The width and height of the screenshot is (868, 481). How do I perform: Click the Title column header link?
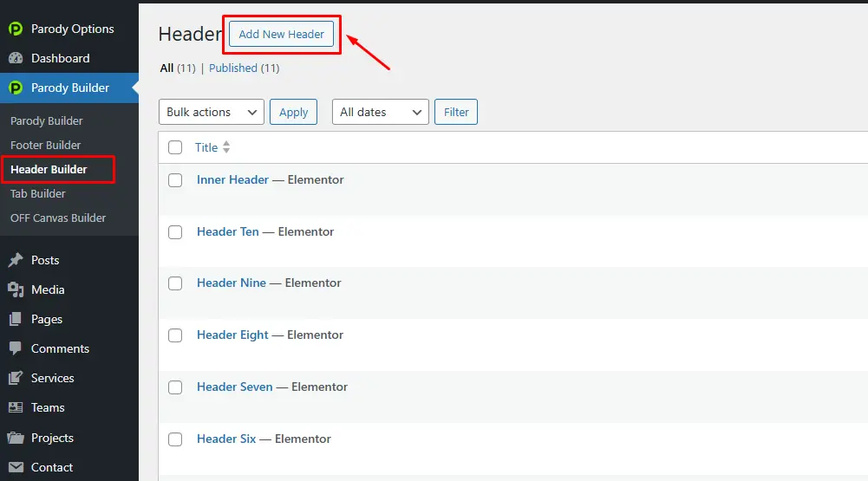click(206, 147)
